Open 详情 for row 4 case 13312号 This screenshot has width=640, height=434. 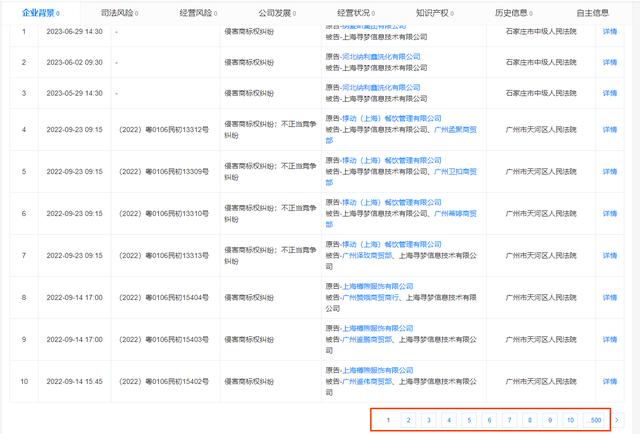point(609,129)
